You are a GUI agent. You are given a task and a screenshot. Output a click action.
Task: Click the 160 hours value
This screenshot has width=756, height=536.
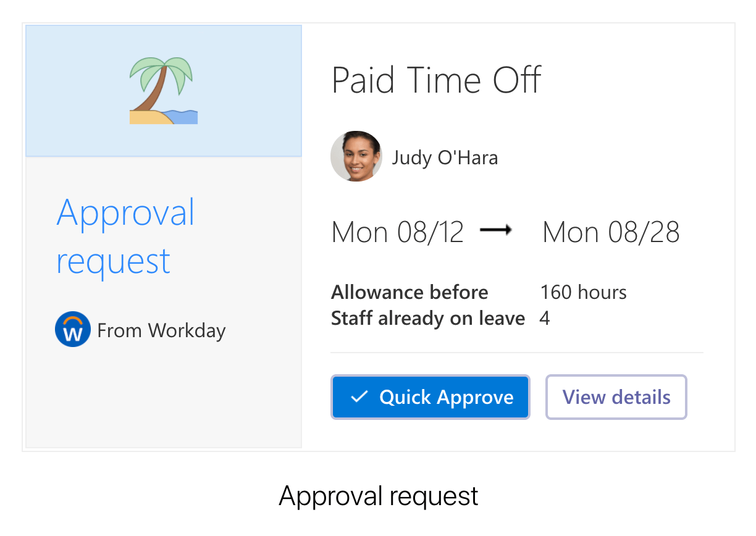583,292
